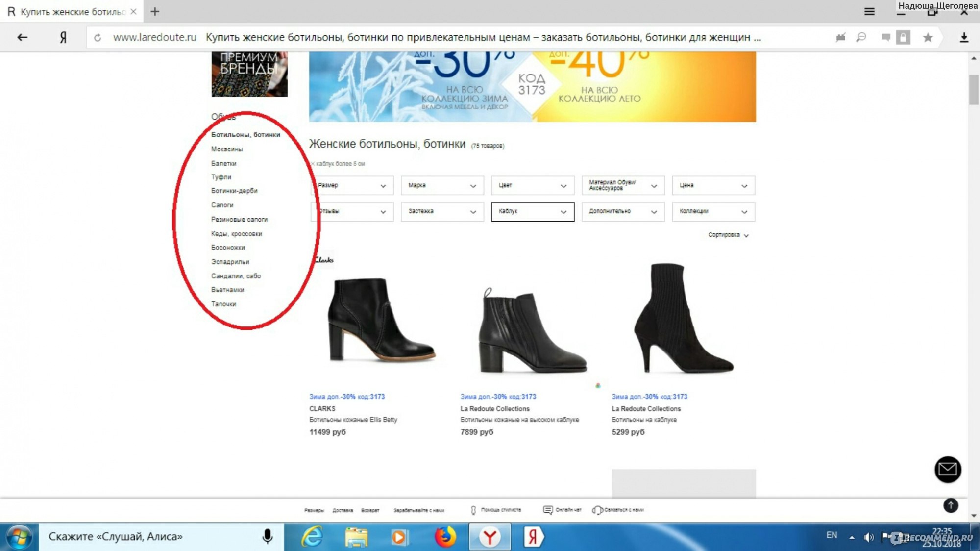Open the Онлайн чат icon in footer
Screen dimensions: 980x551
click(x=548, y=510)
